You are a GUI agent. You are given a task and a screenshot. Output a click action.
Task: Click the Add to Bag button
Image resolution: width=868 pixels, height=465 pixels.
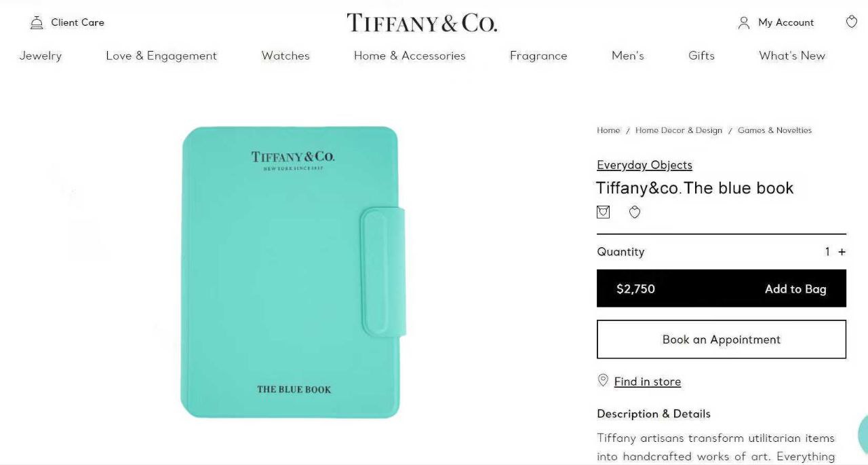point(722,289)
